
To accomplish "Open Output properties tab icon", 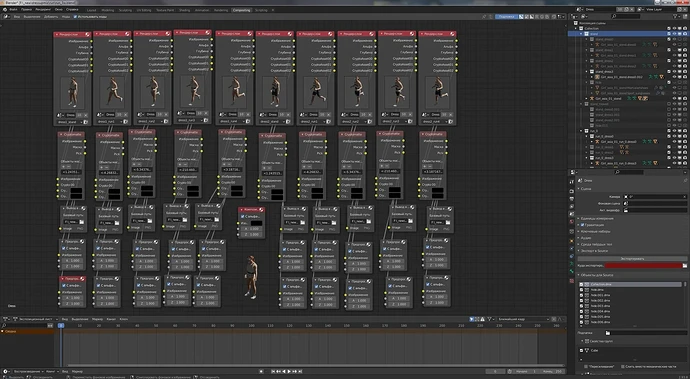I will click(572, 199).
